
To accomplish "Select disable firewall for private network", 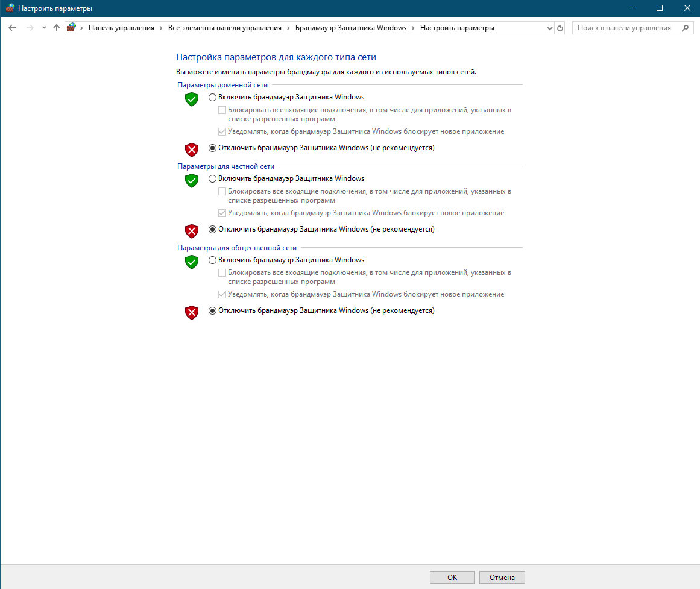I will coord(212,229).
